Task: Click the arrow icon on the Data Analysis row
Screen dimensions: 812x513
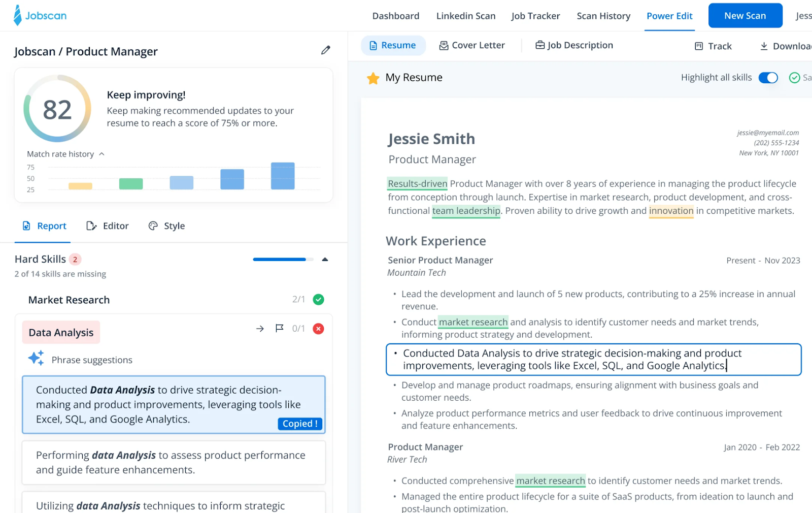Action: [x=260, y=329]
